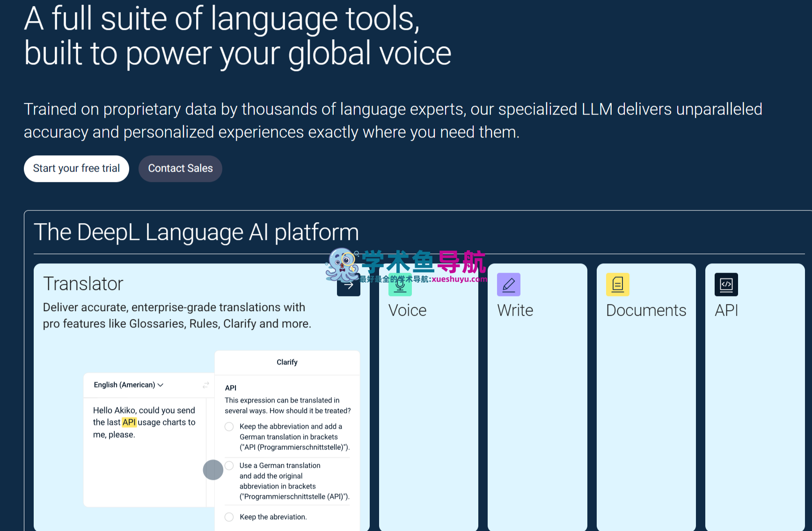
Task: Click the highlighted API word in the message
Action: [129, 422]
